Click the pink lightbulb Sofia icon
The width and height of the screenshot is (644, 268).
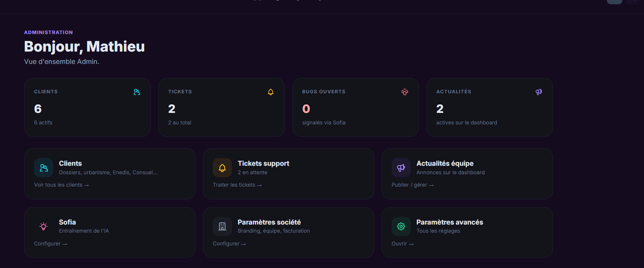[x=43, y=227]
